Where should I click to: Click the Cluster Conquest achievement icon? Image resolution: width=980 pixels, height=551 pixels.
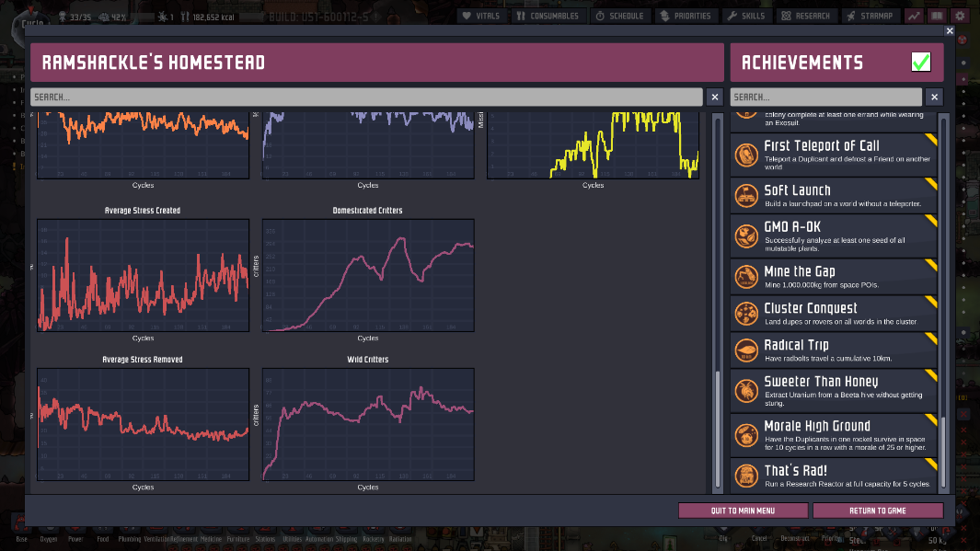tap(747, 314)
